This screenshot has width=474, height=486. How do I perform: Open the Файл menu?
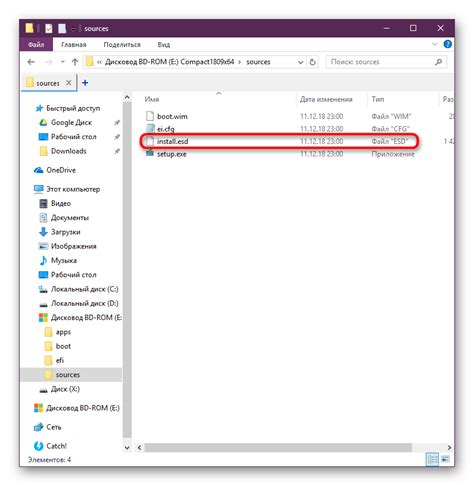tap(36, 45)
